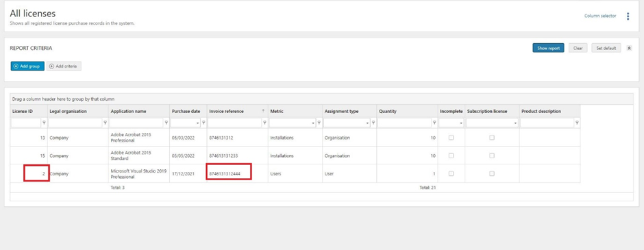The image size is (644, 250).
Task: Sort by Quantity column header
Action: [x=407, y=111]
